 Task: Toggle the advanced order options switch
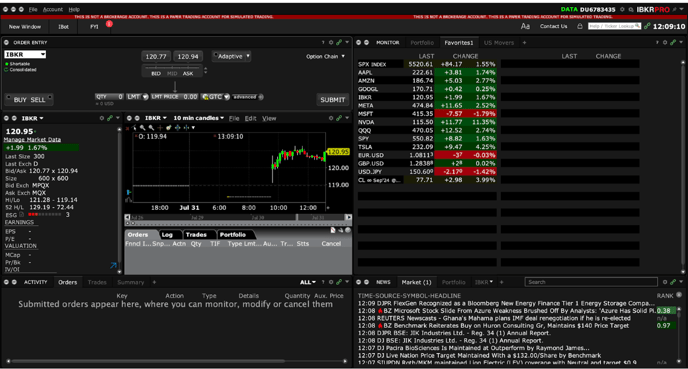click(248, 97)
